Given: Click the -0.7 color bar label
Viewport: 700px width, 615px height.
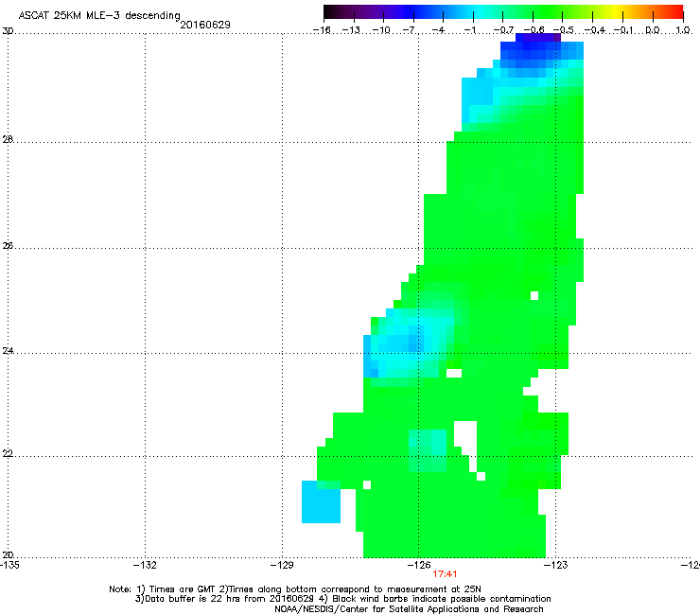Looking at the screenshot, I should (x=503, y=30).
